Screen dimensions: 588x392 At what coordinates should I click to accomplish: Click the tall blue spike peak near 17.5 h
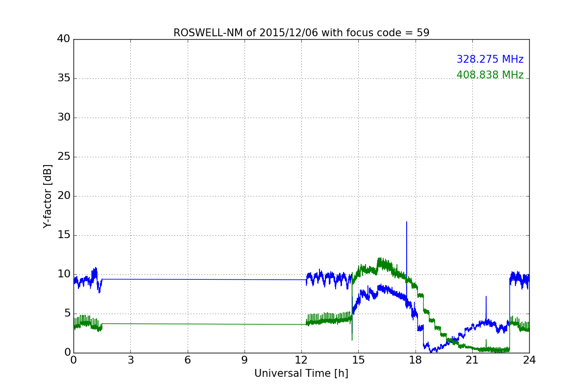[406, 222]
